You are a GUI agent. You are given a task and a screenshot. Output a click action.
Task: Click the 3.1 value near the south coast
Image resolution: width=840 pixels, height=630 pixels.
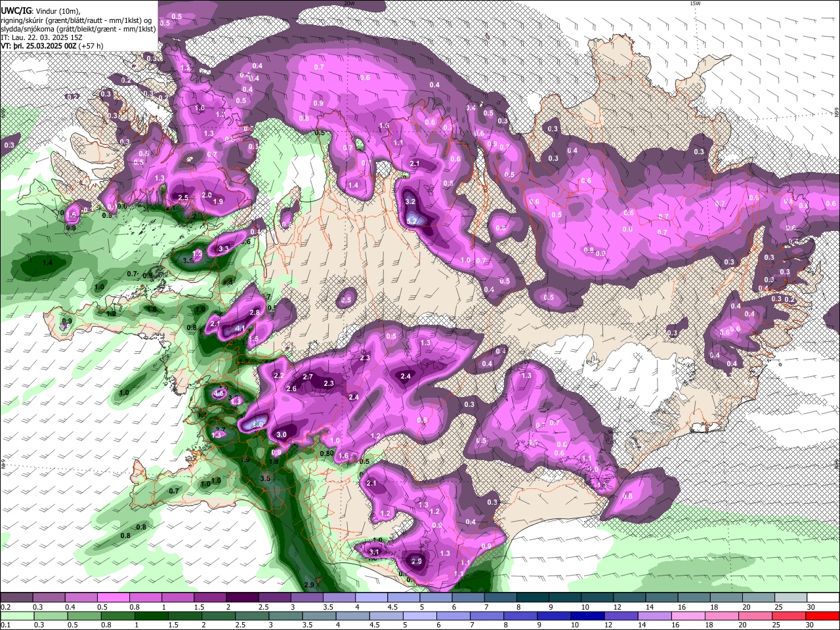pyautogui.click(x=375, y=552)
